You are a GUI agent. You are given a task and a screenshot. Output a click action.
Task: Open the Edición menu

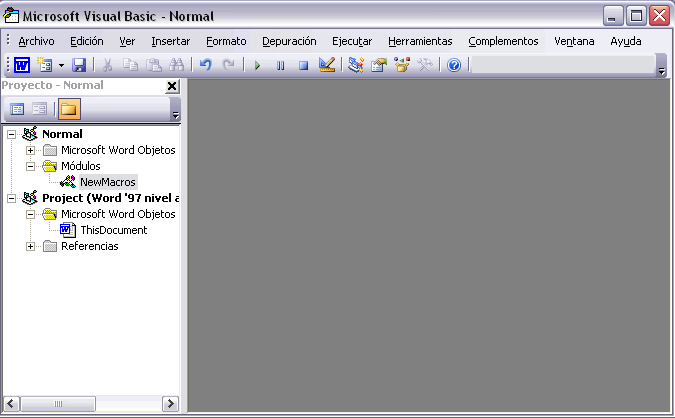coord(87,41)
